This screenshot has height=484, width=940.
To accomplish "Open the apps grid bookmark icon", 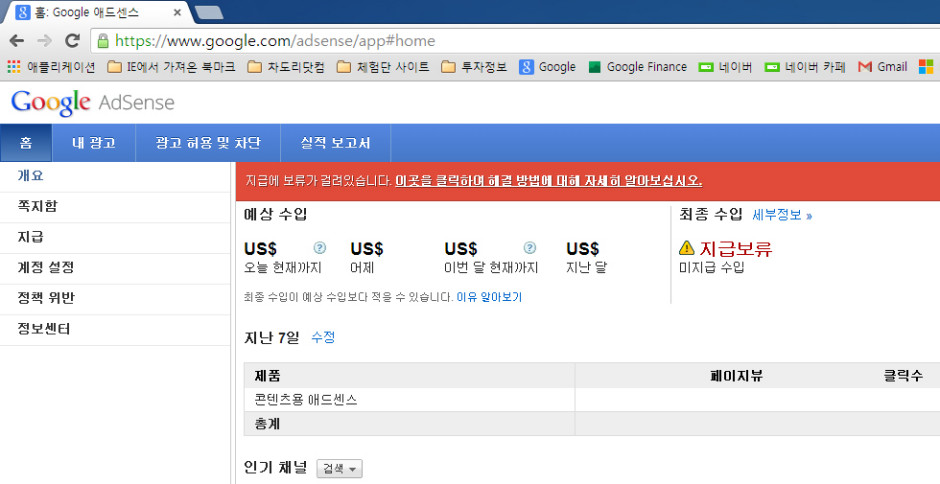I will [14, 67].
